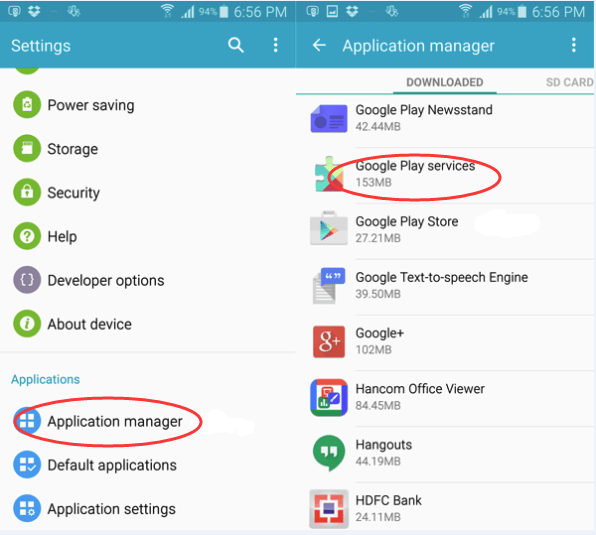Tap the Default applications icon
Image resolution: width=596 pixels, height=535 pixels.
coord(27,464)
